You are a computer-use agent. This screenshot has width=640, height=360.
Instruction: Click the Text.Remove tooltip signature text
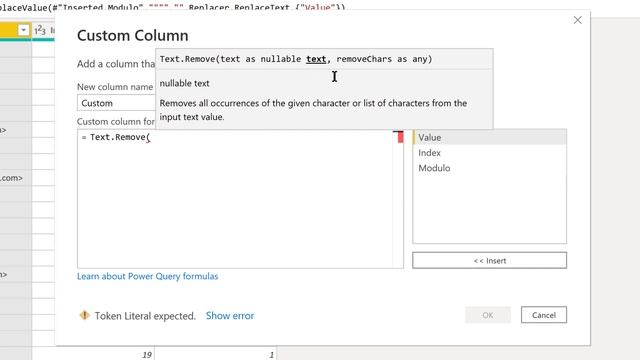[x=296, y=59]
